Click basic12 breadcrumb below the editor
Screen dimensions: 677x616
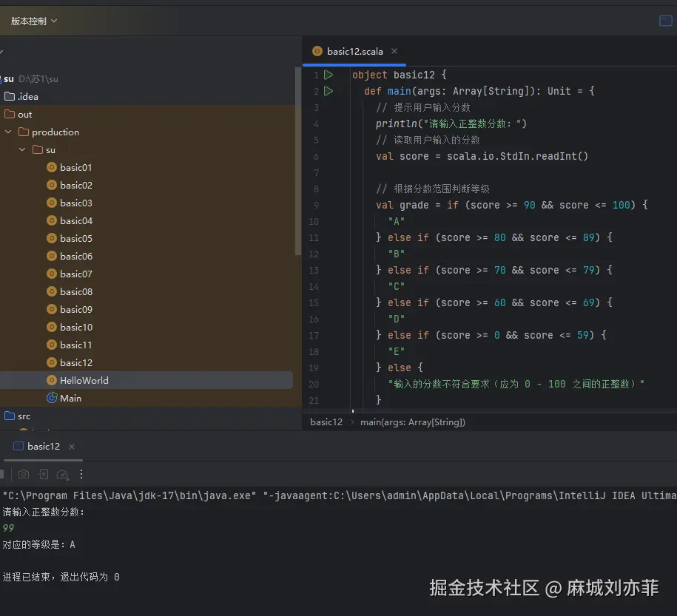pos(326,422)
